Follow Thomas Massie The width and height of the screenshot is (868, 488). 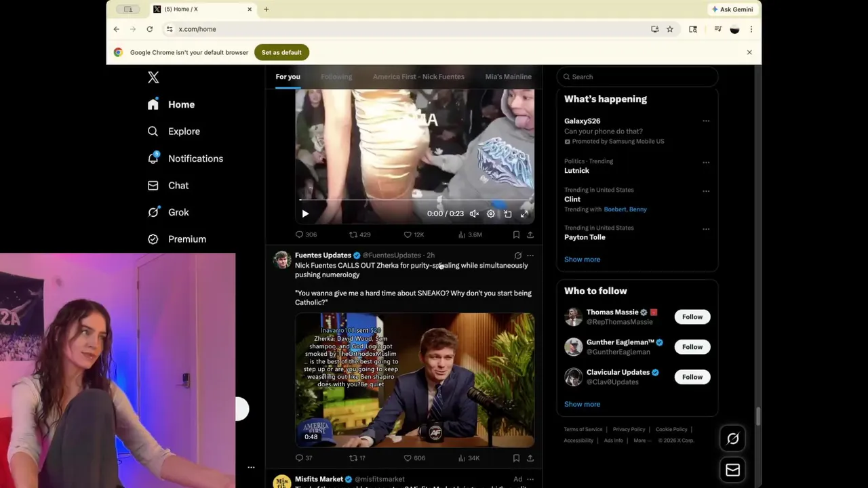click(692, 317)
